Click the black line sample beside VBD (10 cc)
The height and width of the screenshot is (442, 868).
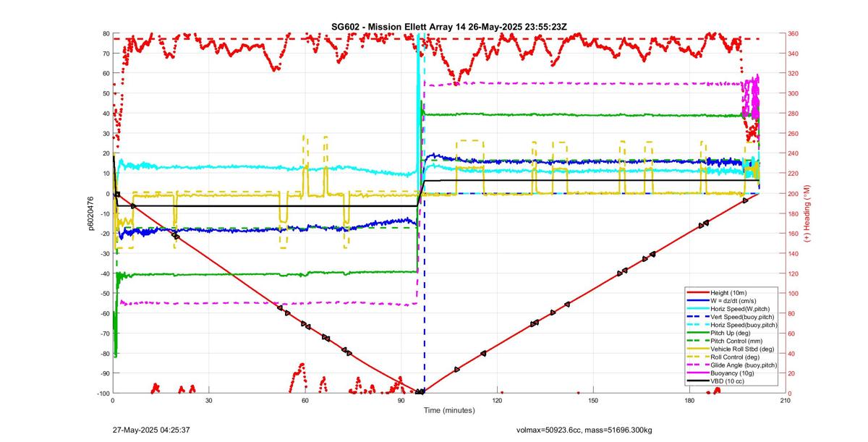click(698, 381)
